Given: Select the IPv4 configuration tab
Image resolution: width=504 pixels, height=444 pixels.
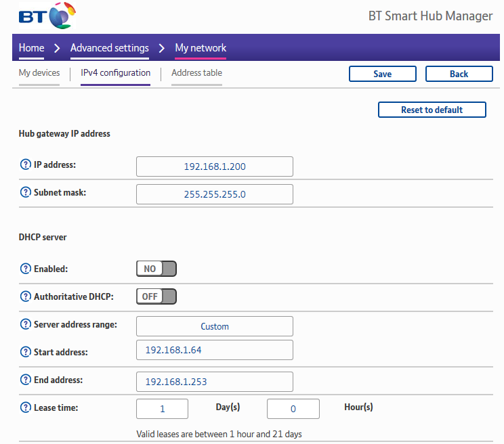Looking at the screenshot, I should coord(115,73).
